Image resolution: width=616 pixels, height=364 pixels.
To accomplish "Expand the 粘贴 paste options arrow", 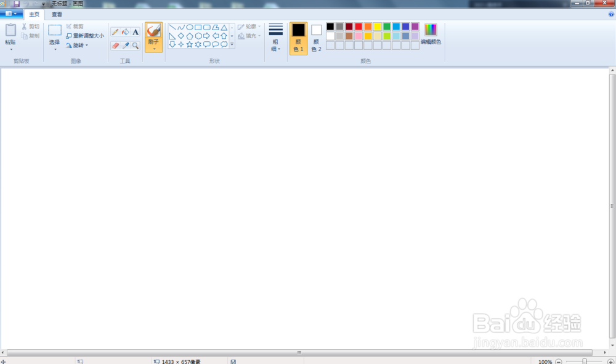I will (10, 49).
